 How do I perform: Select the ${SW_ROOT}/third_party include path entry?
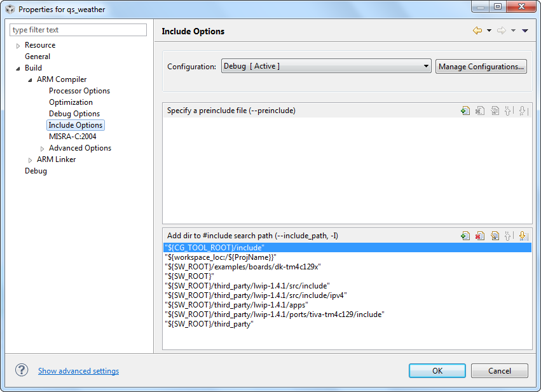[x=209, y=324]
